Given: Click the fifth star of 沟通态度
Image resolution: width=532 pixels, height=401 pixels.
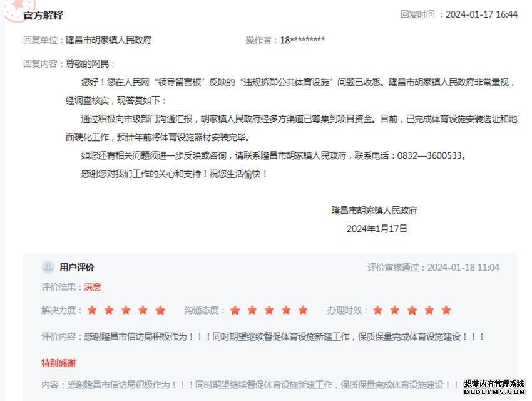Looking at the screenshot, I should click(x=303, y=310).
